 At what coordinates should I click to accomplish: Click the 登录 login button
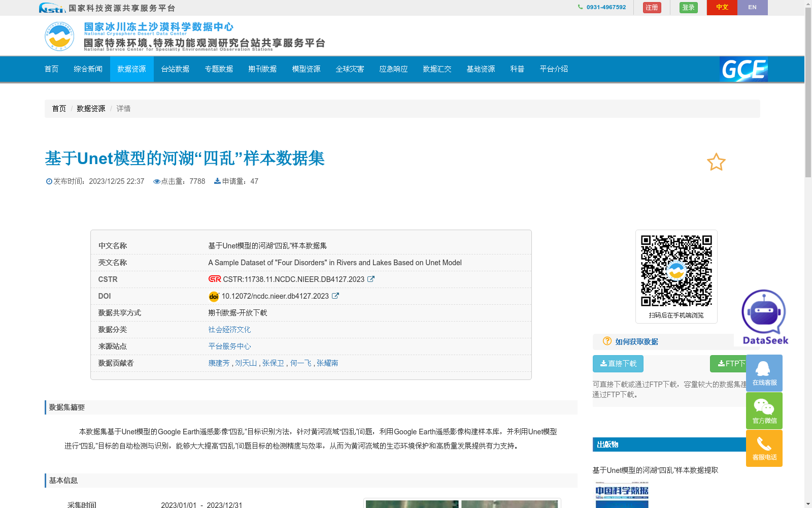point(689,8)
